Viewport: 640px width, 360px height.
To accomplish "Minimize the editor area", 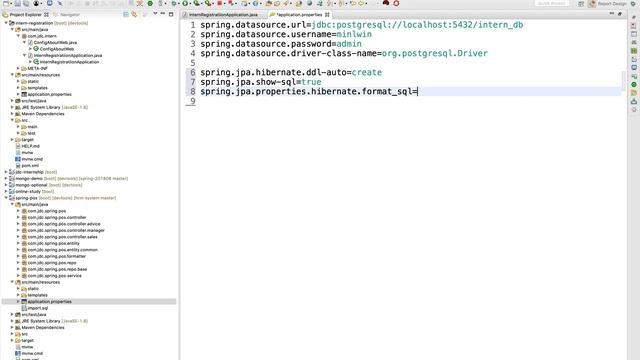I will 611,14.
